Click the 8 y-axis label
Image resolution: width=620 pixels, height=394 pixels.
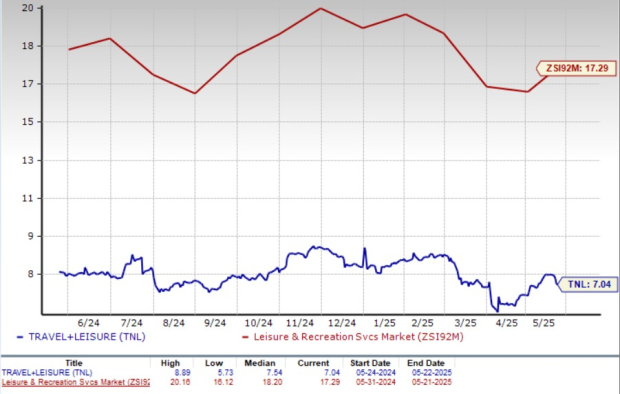(30, 274)
